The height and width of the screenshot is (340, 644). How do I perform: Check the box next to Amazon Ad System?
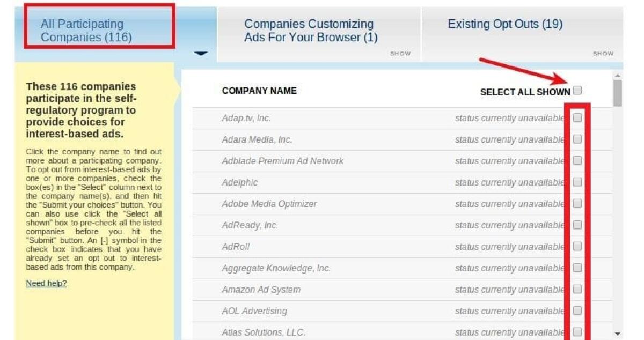(577, 289)
